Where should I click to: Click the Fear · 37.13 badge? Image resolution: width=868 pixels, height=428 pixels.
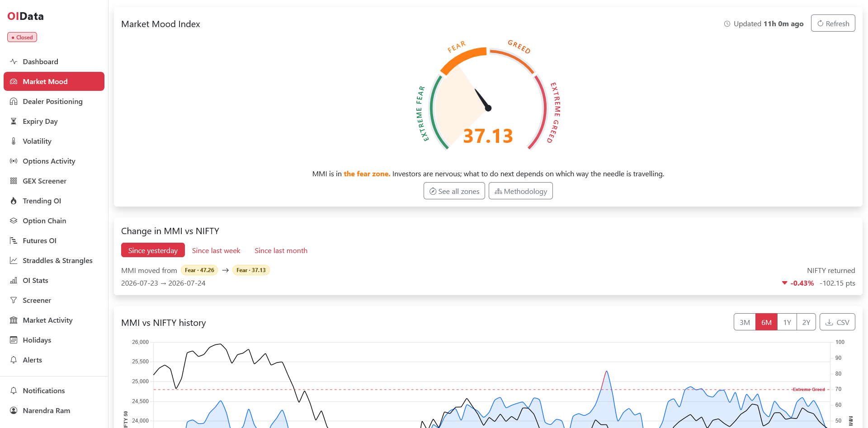click(251, 270)
